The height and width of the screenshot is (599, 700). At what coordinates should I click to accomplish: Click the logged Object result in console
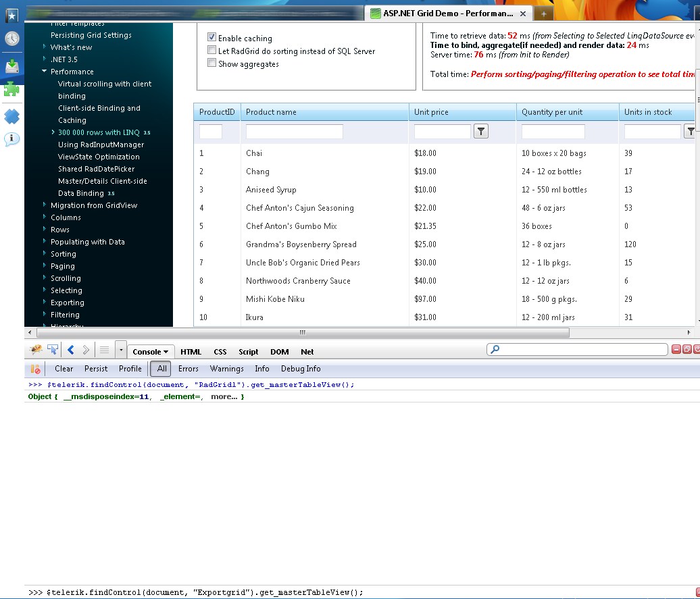(136, 397)
